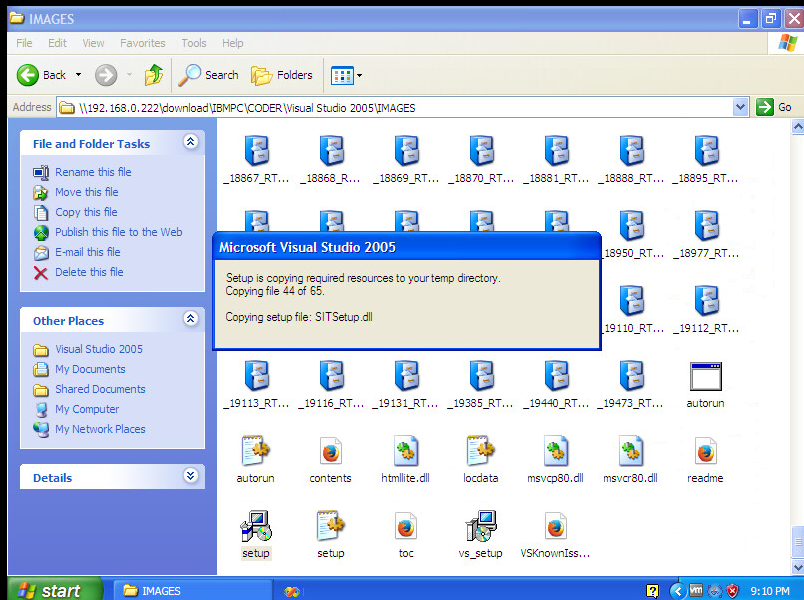Expand the Address bar dropdown arrow

(x=740, y=107)
